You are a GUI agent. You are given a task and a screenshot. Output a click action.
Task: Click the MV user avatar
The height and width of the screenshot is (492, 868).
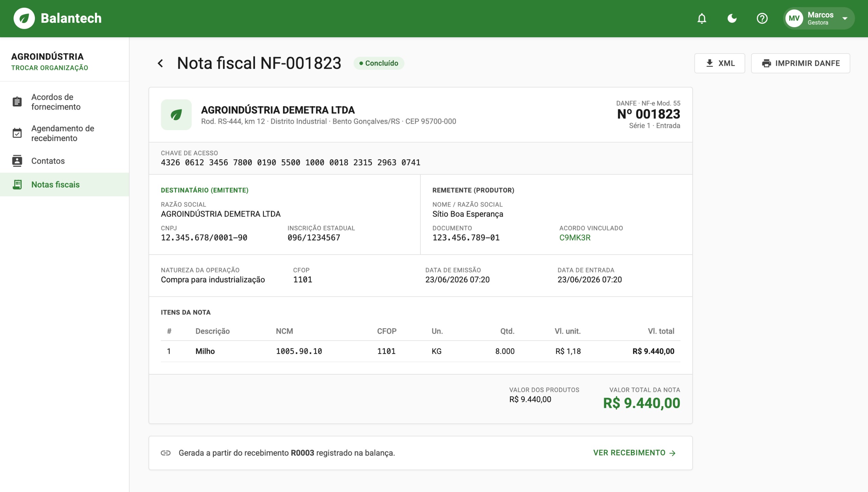[794, 18]
